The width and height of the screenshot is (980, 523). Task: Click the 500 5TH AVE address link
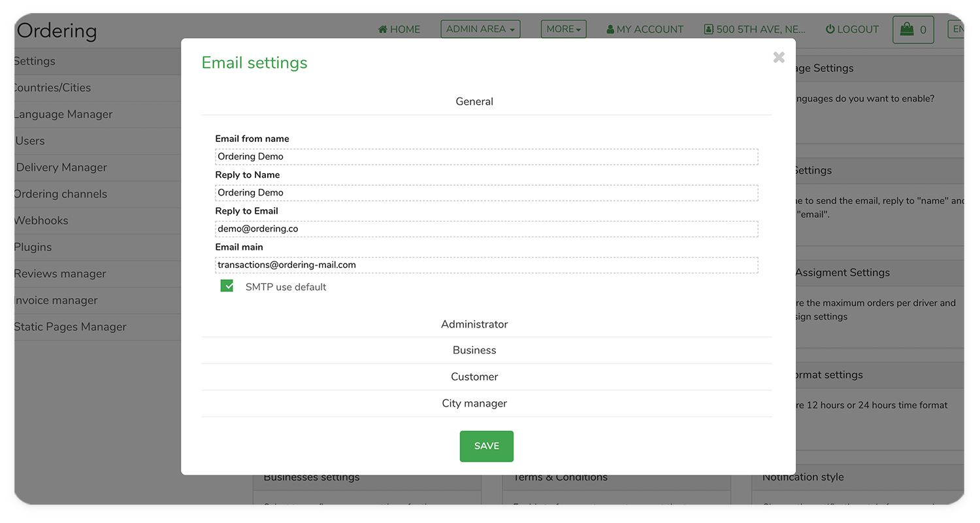click(755, 29)
